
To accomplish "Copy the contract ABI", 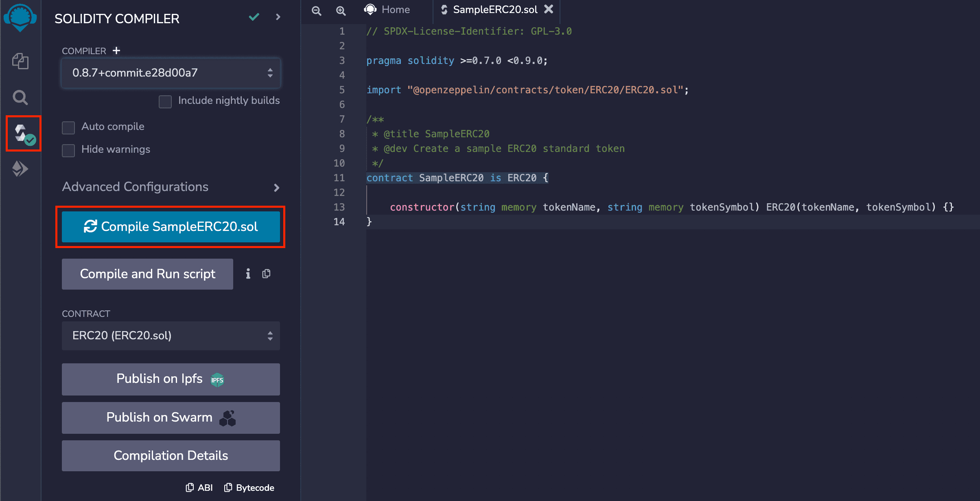I will click(199, 487).
